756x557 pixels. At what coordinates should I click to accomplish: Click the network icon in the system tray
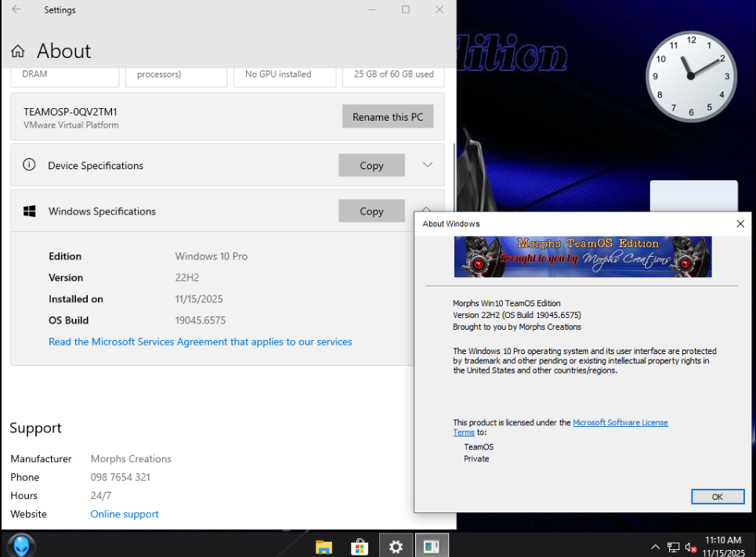pyautogui.click(x=673, y=547)
